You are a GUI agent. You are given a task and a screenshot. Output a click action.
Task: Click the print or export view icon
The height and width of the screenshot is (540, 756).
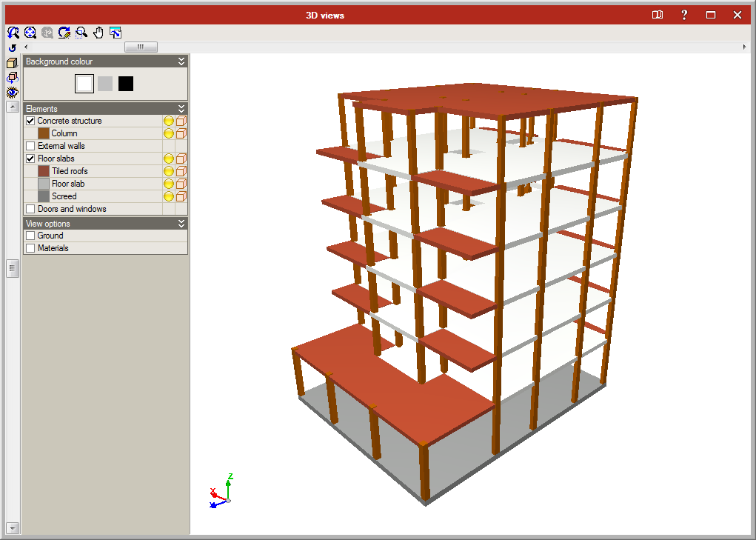tap(116, 33)
